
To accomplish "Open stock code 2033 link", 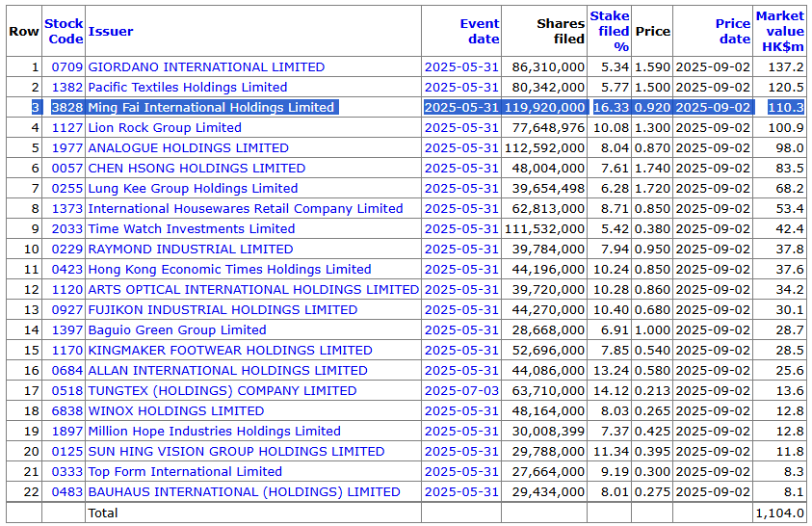I will click(x=67, y=228).
